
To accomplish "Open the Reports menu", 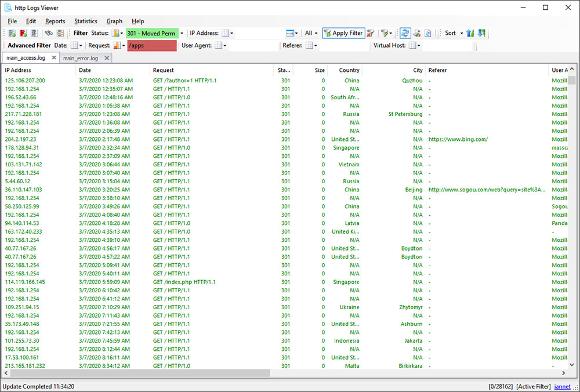I will [55, 21].
